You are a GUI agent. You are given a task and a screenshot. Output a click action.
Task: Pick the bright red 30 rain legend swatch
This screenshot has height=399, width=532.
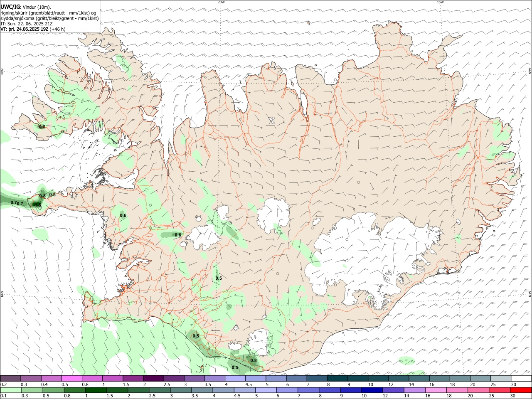[521, 390]
